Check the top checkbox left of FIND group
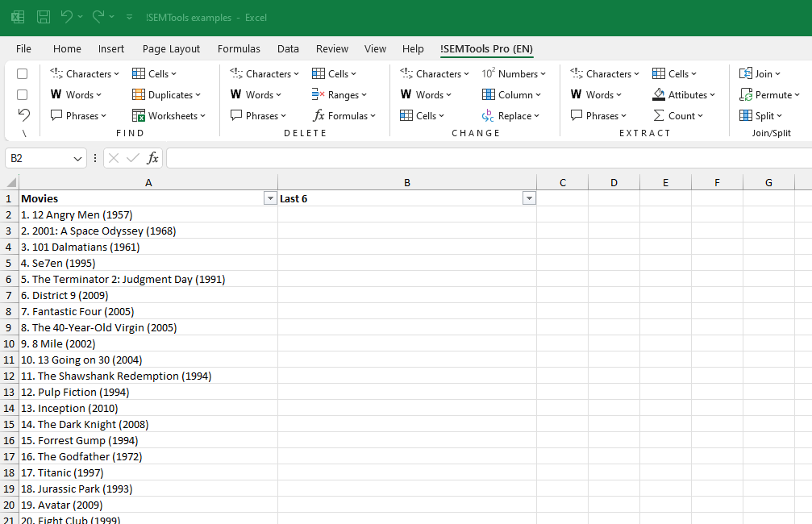The image size is (812, 524). pos(22,73)
